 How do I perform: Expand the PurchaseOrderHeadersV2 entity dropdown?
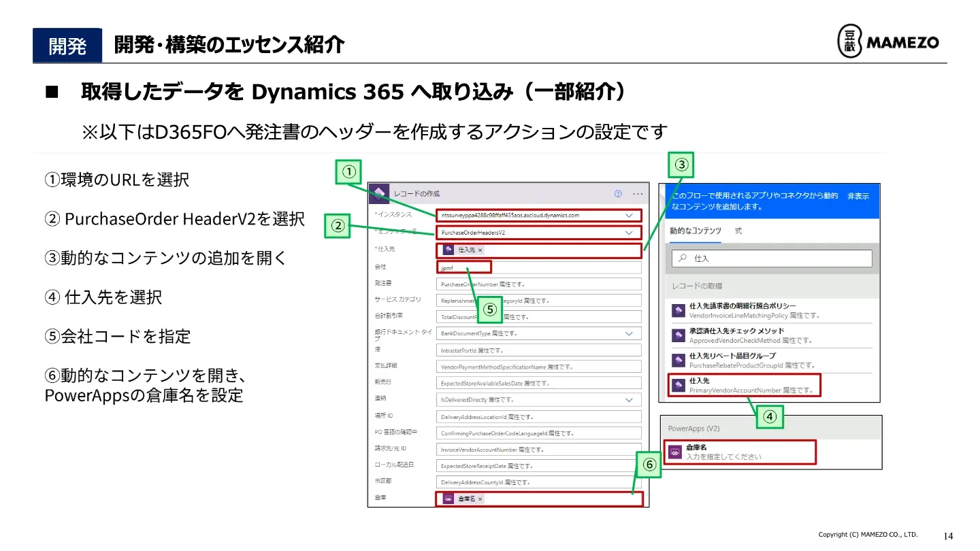point(629,233)
